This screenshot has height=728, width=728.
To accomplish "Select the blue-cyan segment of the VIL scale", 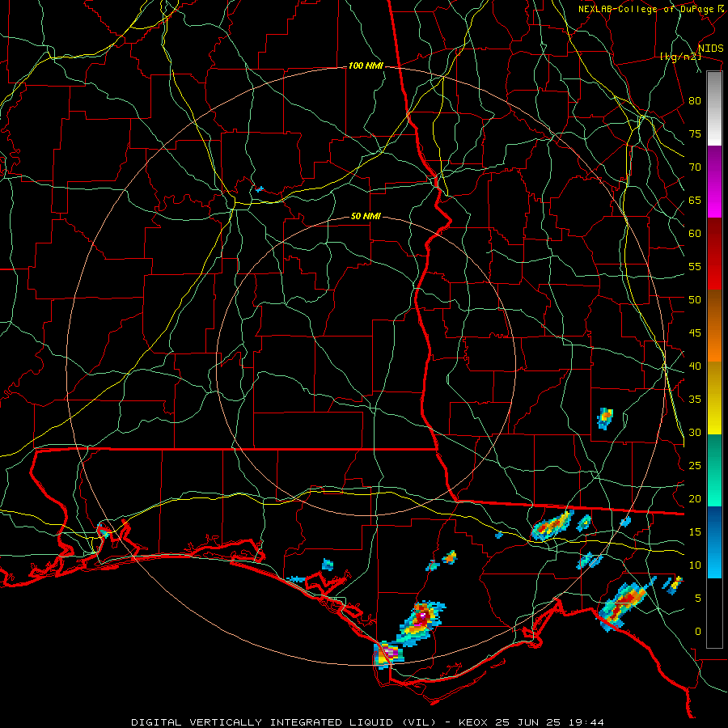I will (714, 542).
